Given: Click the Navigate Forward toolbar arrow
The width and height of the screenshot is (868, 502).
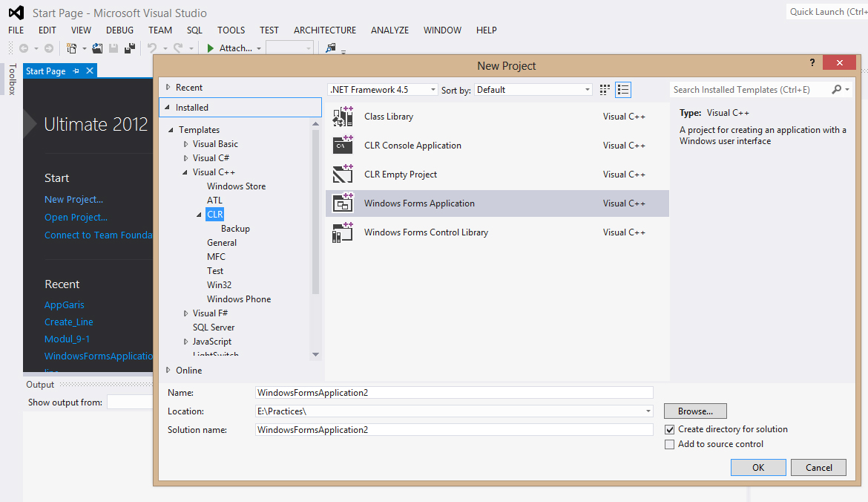Looking at the screenshot, I should 49,48.
